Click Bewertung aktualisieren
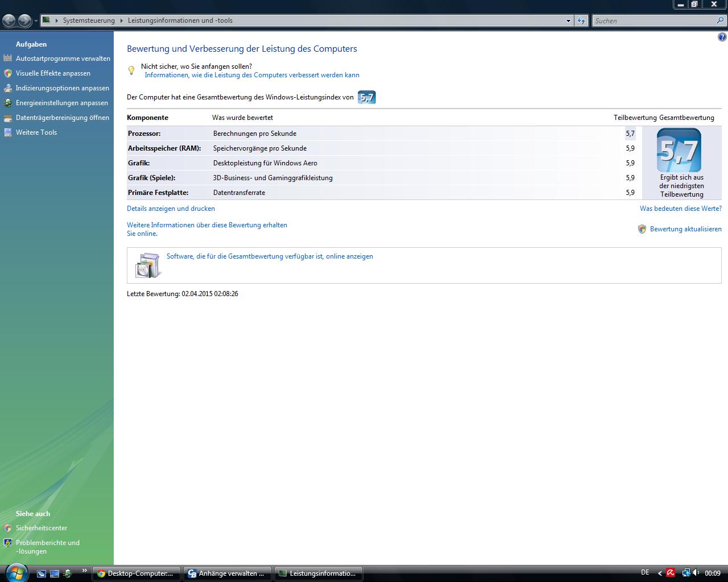 pos(686,229)
